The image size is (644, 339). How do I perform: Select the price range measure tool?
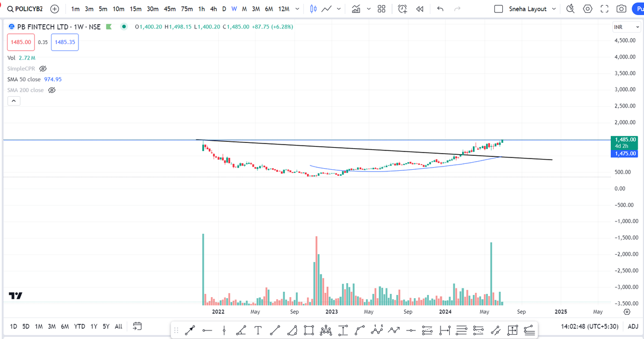tap(342, 330)
